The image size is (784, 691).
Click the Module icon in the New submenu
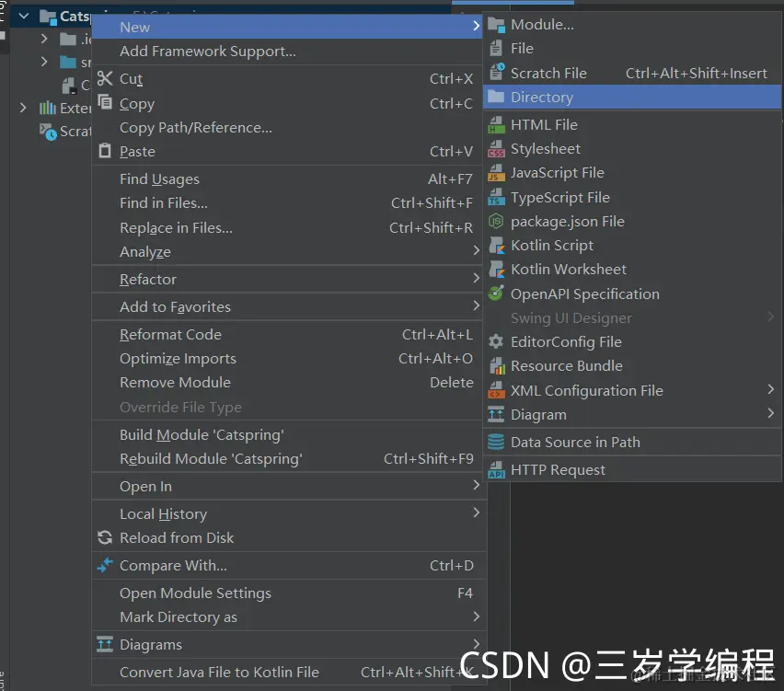click(496, 25)
